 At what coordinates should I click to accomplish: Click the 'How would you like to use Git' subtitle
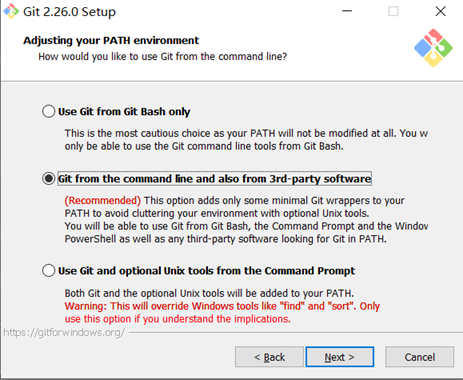click(x=163, y=57)
